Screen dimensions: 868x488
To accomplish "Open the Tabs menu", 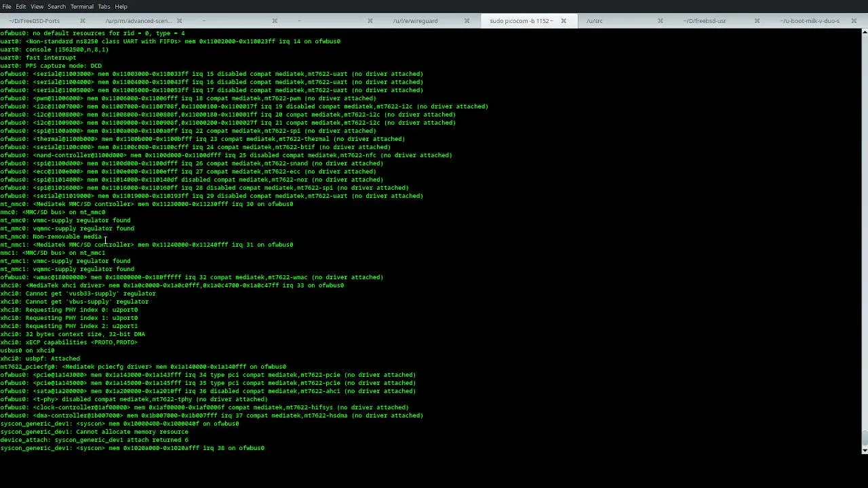I will click(104, 7).
